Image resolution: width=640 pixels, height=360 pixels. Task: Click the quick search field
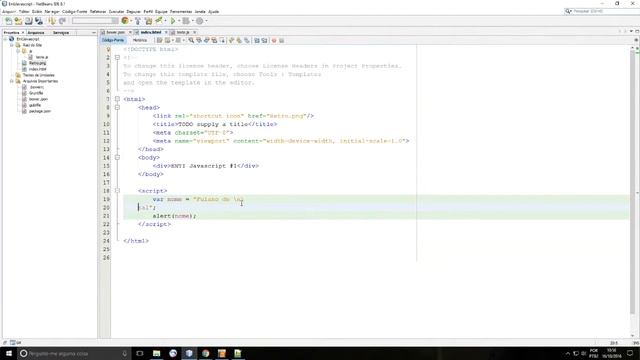[x=602, y=11]
